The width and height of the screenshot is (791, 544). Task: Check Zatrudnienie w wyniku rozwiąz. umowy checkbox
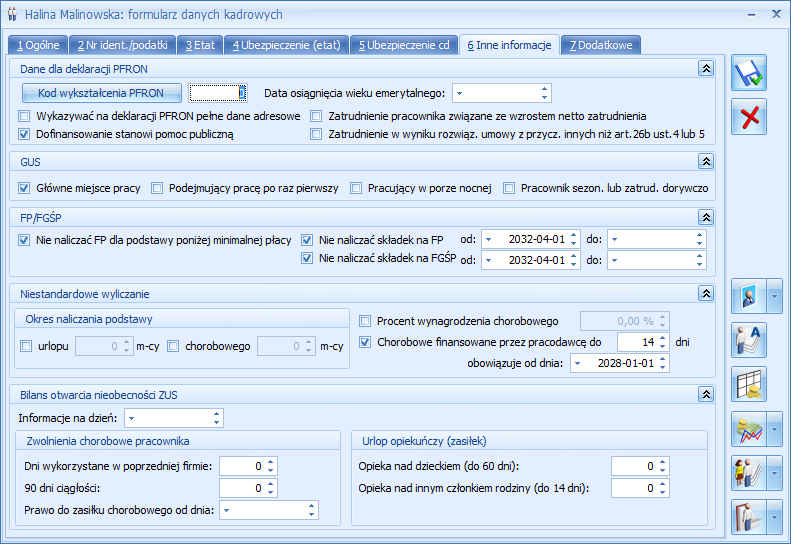316,134
